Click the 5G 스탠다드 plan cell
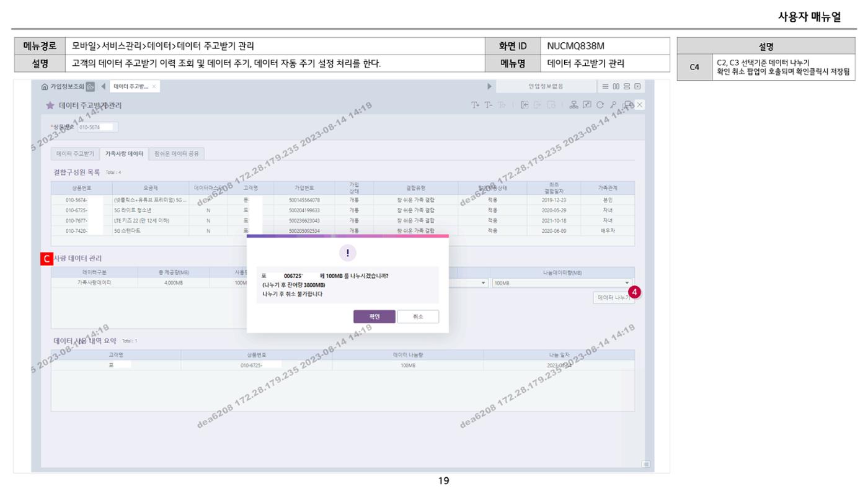Screen dimensions: 868x489 click(x=149, y=231)
